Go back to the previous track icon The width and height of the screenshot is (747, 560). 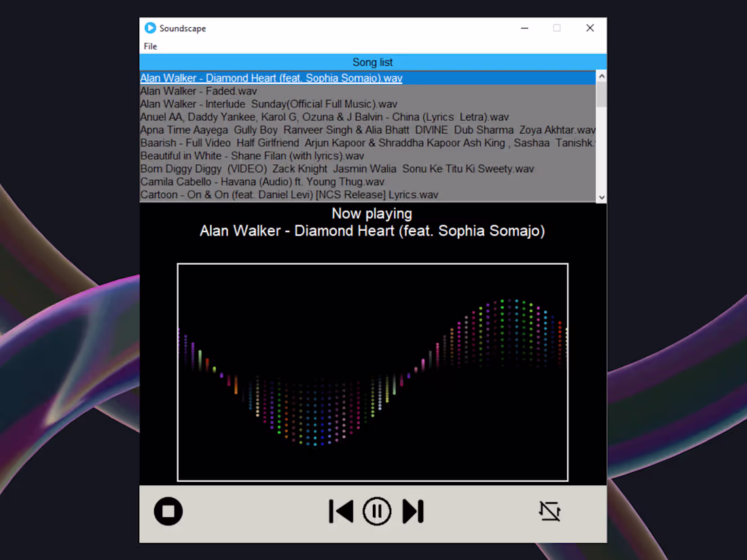[342, 511]
